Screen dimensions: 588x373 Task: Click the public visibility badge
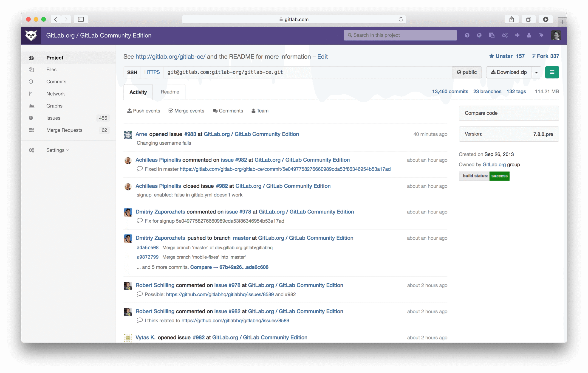pyautogui.click(x=467, y=72)
